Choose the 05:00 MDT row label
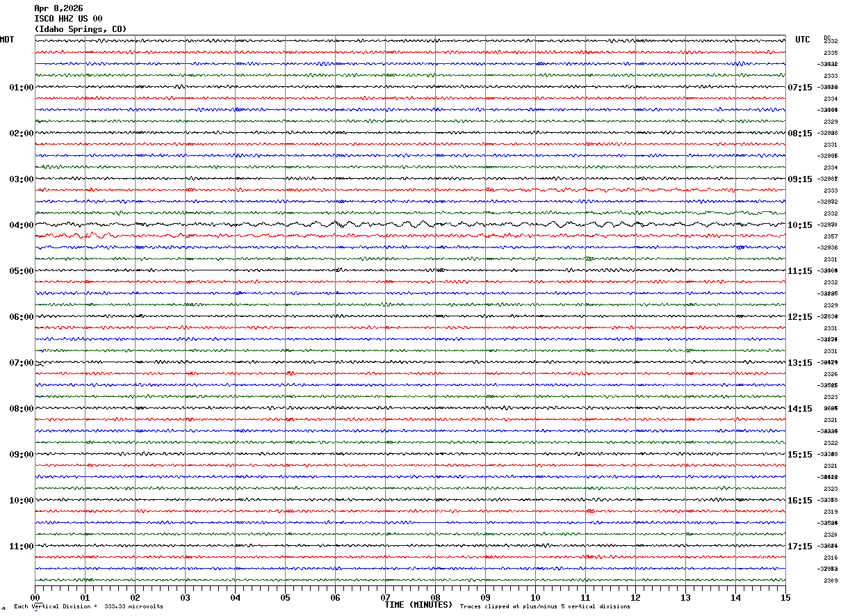This screenshot has width=841, height=616. tap(22, 271)
